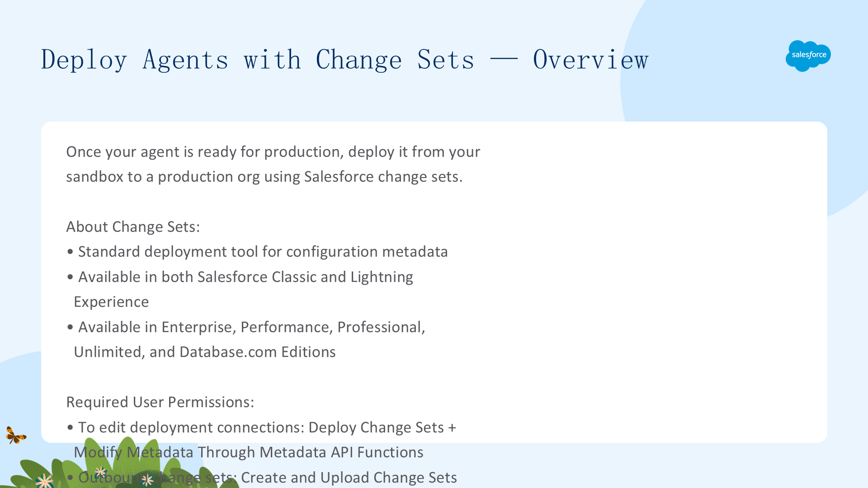Click the standalone word 'Experience'
This screenshot has height=488, width=868.
coord(111,302)
